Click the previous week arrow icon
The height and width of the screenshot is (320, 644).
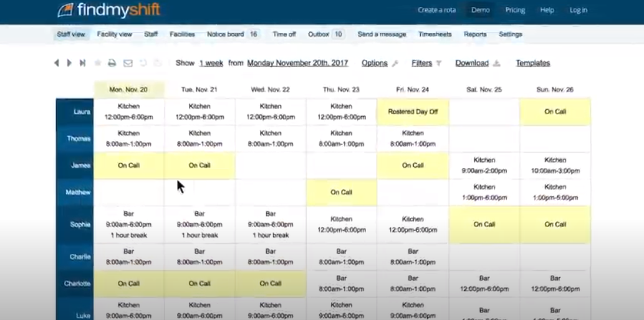point(57,63)
